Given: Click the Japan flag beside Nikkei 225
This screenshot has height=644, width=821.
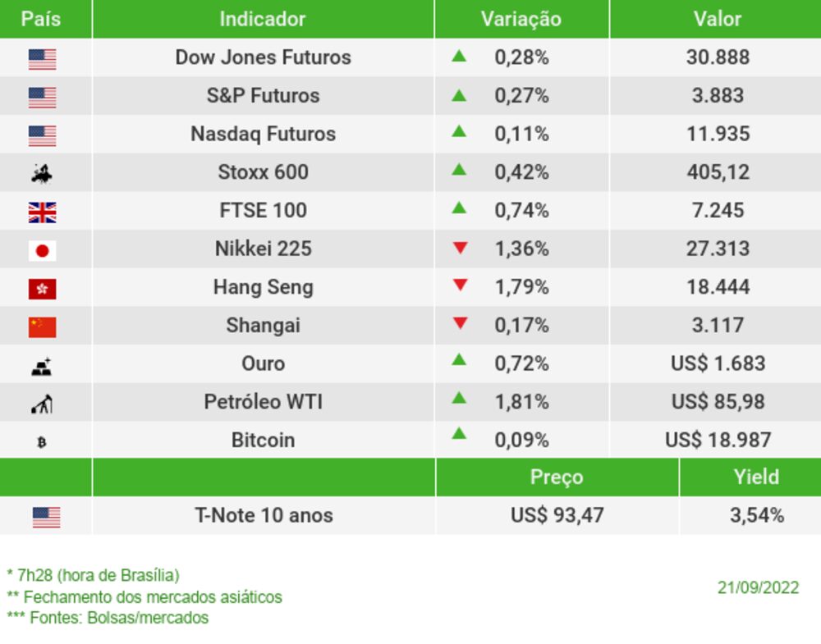Looking at the screenshot, I should 42,250.
